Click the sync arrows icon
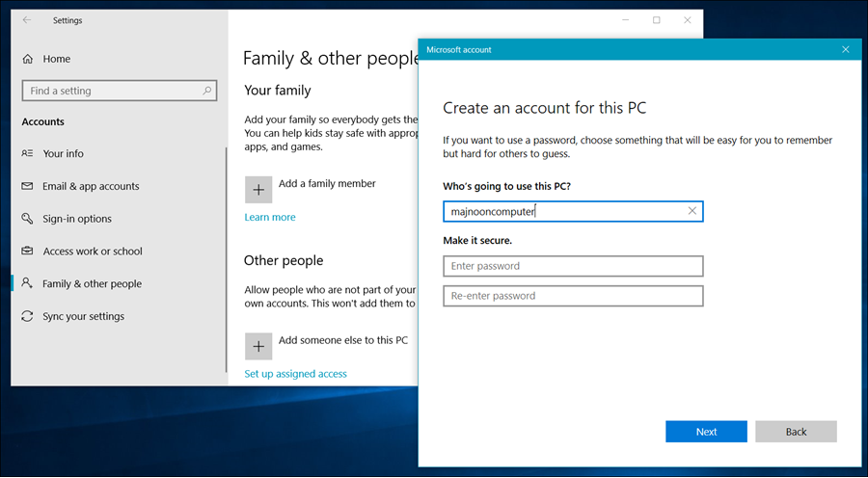This screenshot has width=868, height=478. coord(27,316)
